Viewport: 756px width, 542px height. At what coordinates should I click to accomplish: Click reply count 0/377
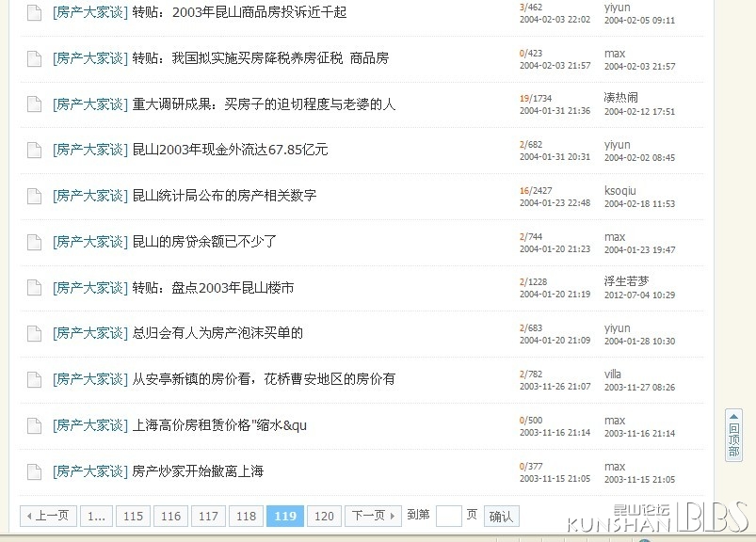point(531,467)
